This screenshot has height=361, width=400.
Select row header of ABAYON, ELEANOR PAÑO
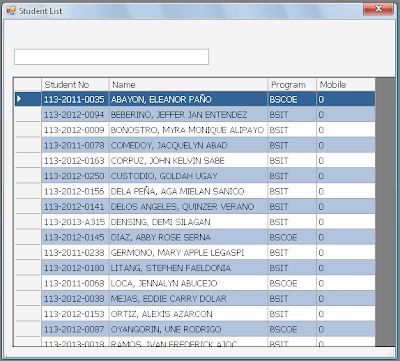(28, 99)
